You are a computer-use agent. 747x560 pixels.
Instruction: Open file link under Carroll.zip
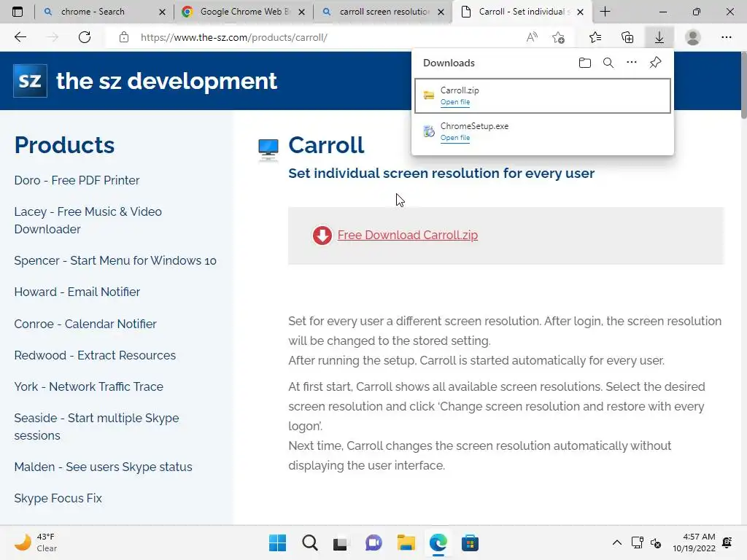[x=455, y=102]
